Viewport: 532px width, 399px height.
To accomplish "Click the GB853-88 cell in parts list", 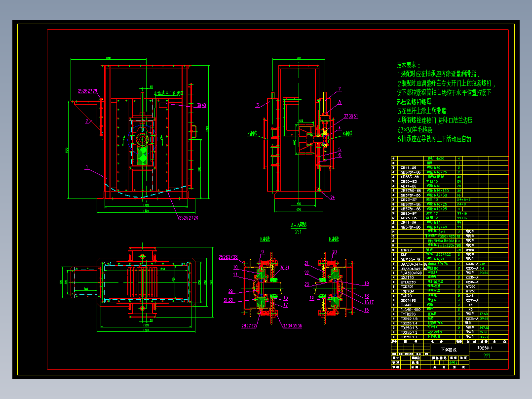I will coord(410,177).
